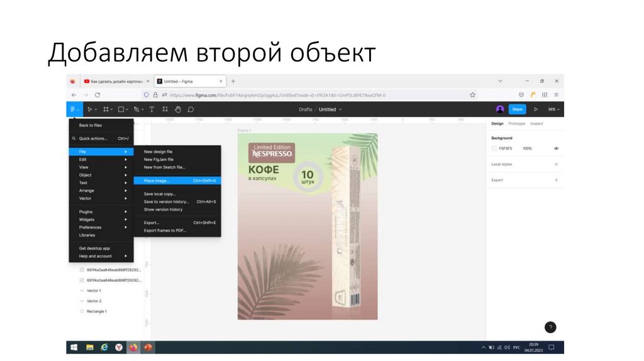Viewport: 644px width, 361px height.
Task: Choose Place image menu item
Action: pos(177,181)
